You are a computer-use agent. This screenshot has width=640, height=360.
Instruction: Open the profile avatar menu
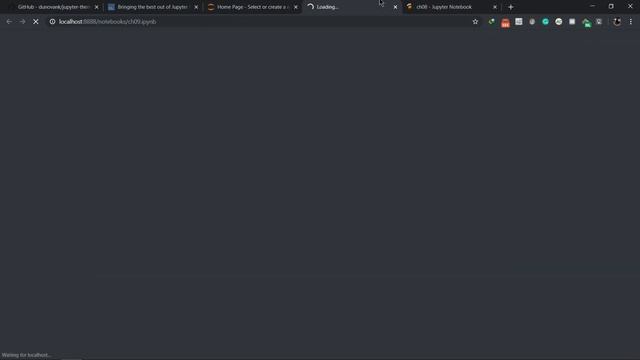coord(617,22)
